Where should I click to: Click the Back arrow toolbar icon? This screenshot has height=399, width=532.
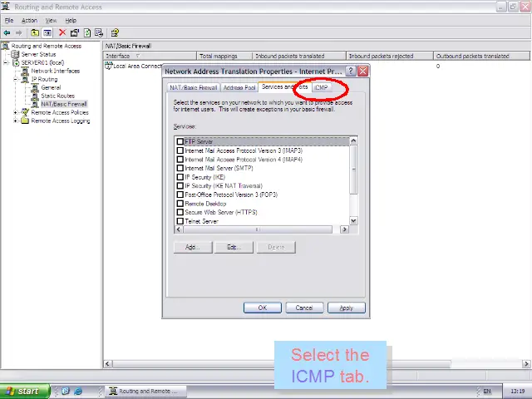7,33
